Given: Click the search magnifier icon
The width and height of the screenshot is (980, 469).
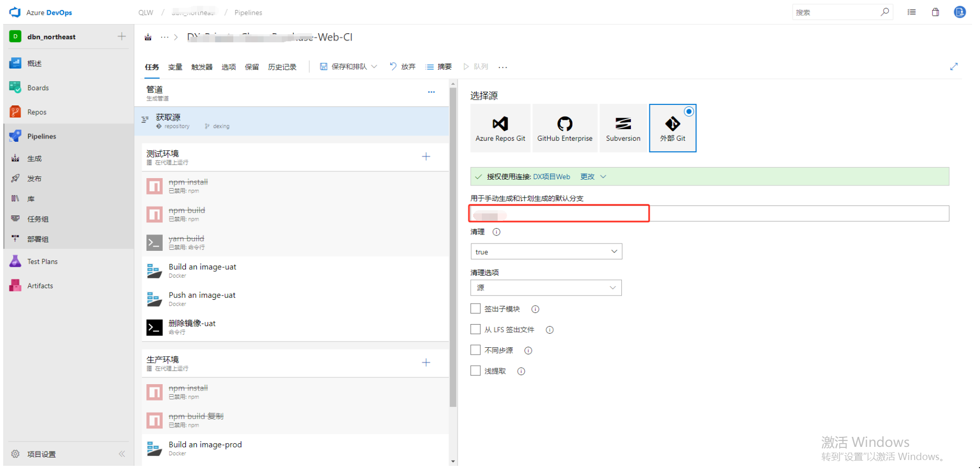Looking at the screenshot, I should [885, 12].
